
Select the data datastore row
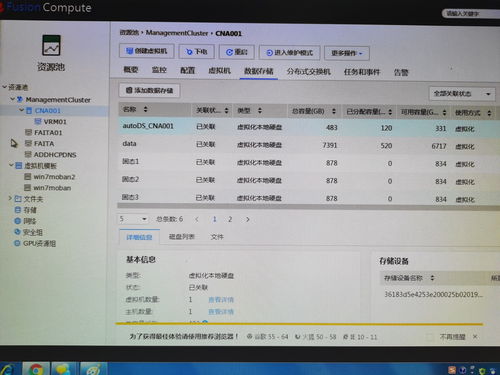309,145
